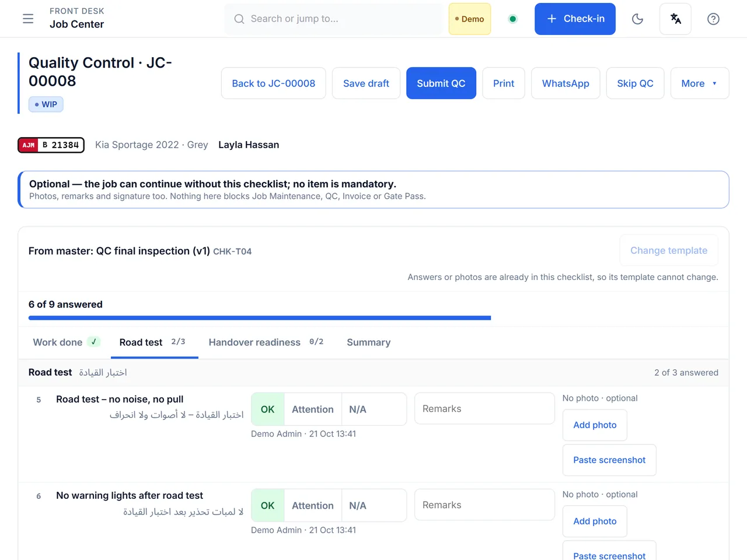747x560 pixels.
Task: Add photo for Road test no noise item
Action: pyautogui.click(x=595, y=425)
